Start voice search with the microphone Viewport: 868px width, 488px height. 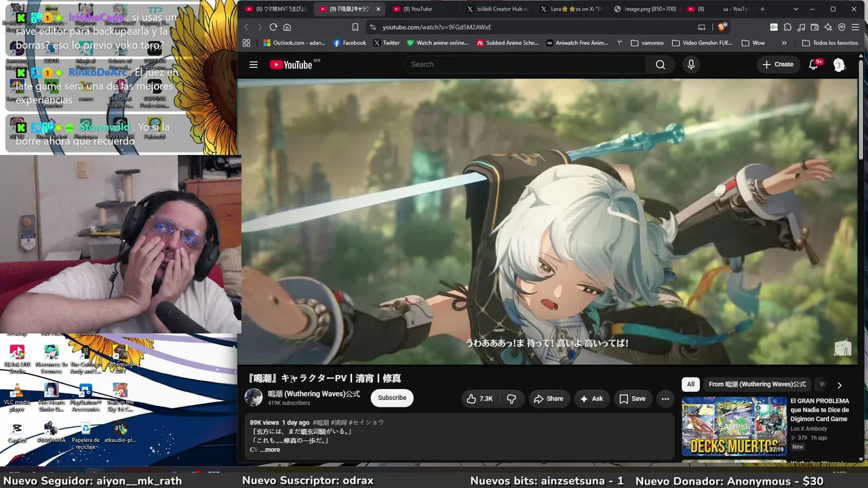[x=691, y=64]
